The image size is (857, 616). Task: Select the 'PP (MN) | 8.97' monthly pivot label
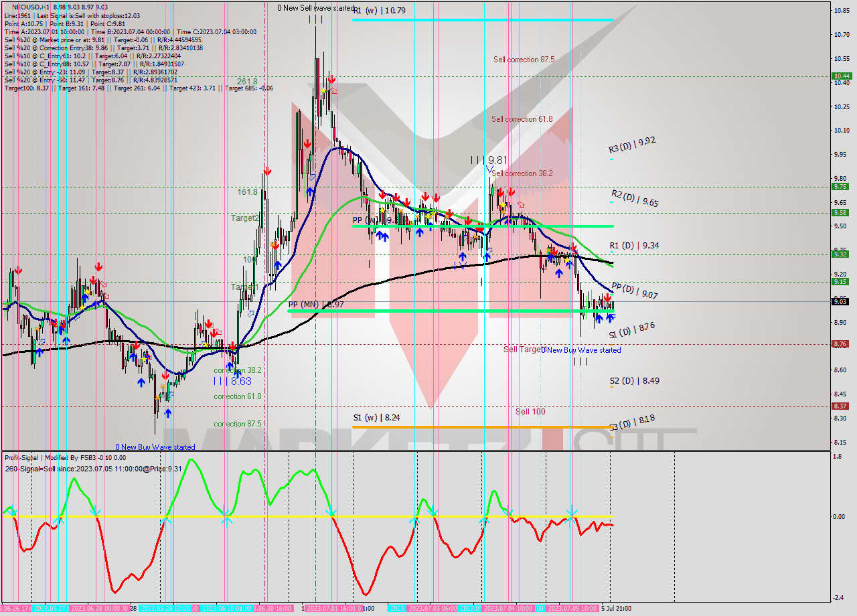click(x=316, y=305)
